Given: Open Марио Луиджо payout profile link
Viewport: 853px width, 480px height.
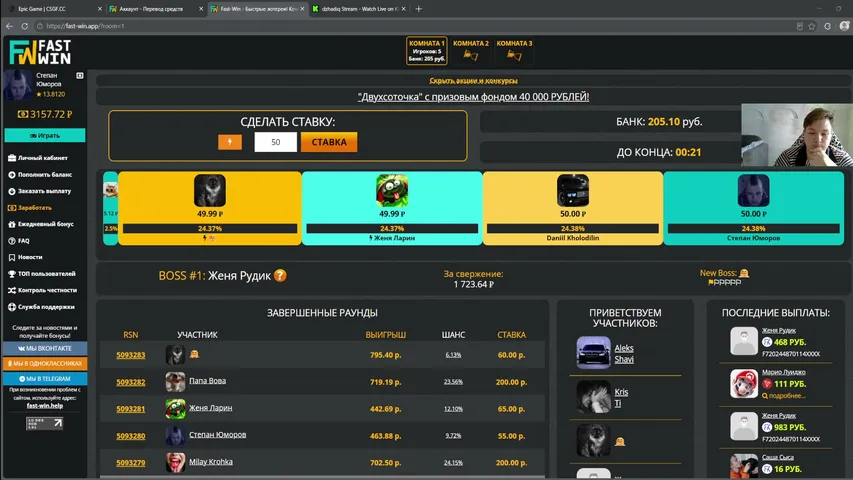Looking at the screenshot, I should (783, 372).
